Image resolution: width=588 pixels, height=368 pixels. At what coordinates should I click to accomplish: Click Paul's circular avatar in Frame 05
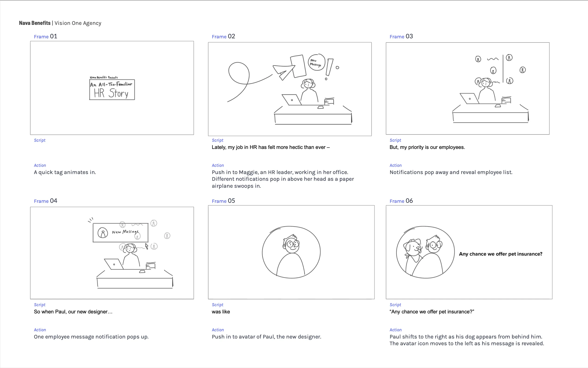pos(291,252)
